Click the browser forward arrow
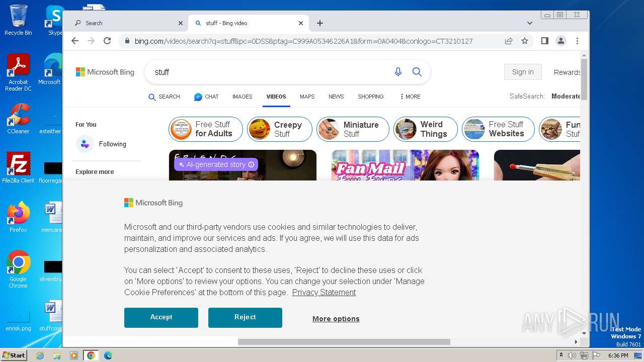The image size is (644, 362). click(91, 41)
